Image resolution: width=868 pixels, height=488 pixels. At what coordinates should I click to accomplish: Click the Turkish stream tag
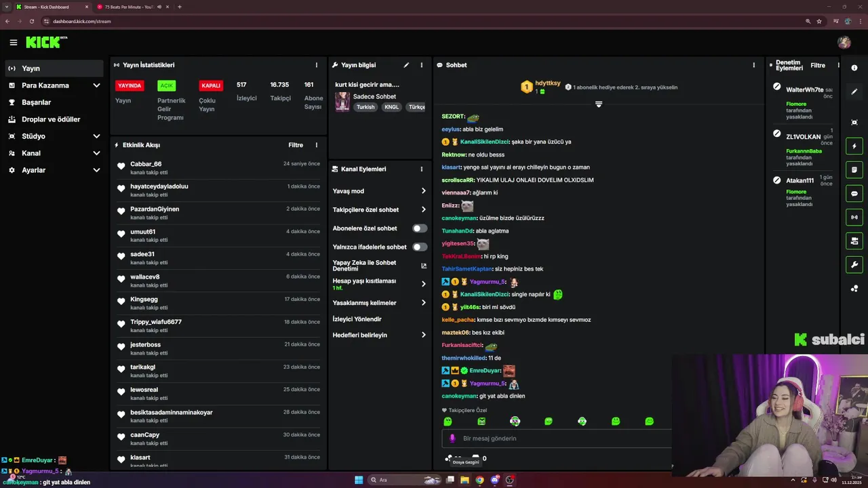tap(366, 107)
